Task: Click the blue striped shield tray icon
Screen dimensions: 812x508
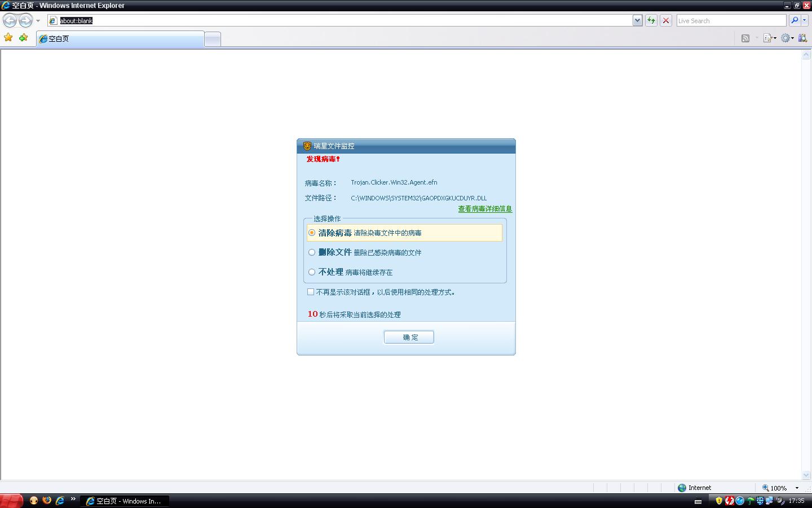Action: pos(760,501)
